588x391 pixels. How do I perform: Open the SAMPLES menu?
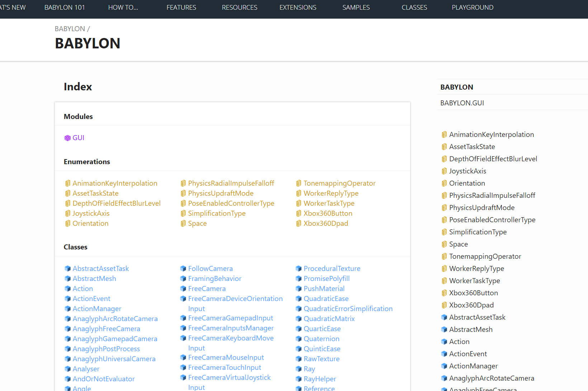[356, 8]
